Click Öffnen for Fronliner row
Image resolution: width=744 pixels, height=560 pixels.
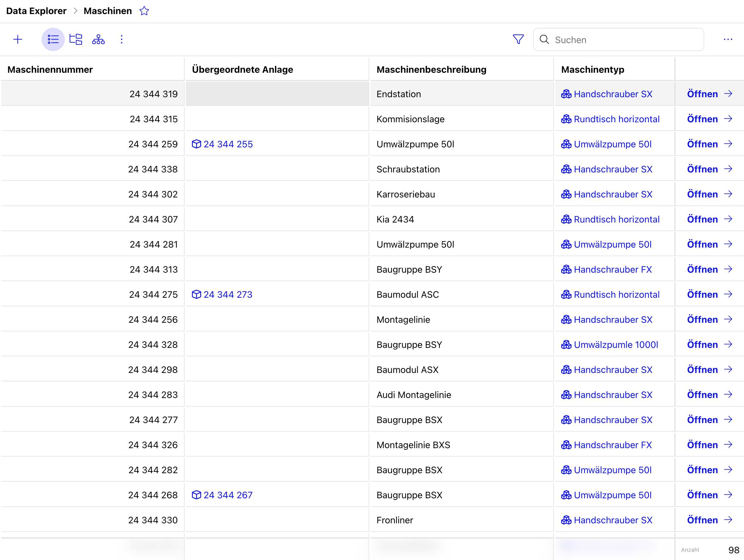[x=709, y=520]
